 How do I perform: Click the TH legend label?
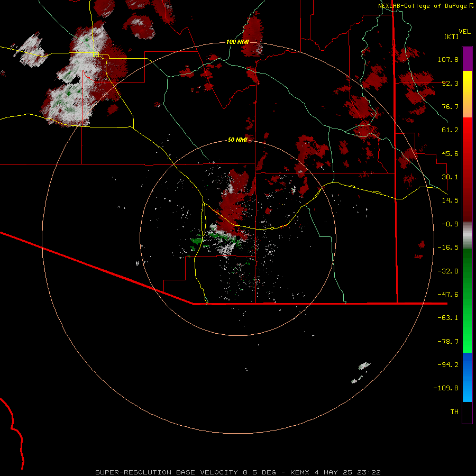454,412
